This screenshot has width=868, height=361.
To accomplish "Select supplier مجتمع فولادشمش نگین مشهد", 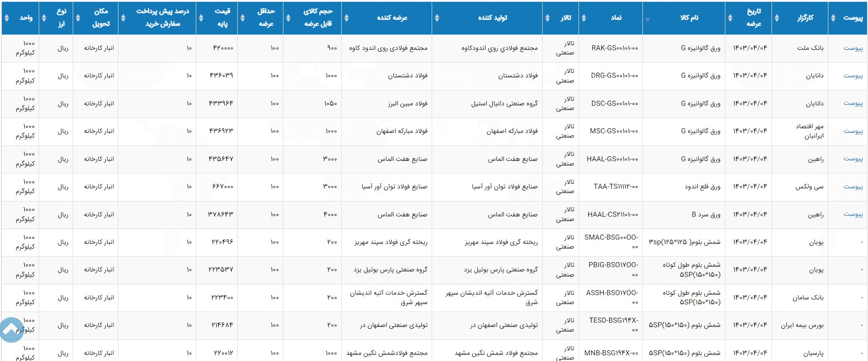I will click(x=387, y=353).
